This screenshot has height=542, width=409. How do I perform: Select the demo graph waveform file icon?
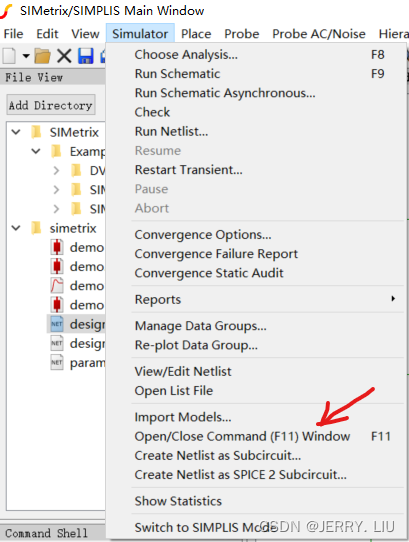57,286
